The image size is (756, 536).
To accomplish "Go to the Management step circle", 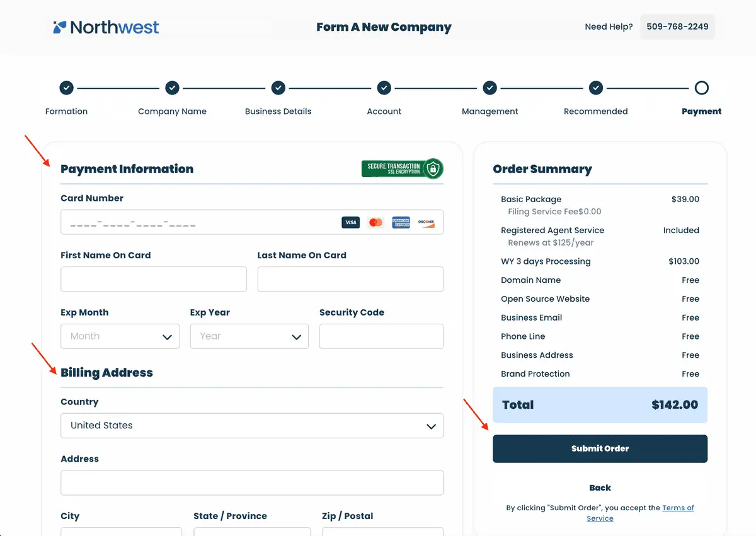I will 490,88.
